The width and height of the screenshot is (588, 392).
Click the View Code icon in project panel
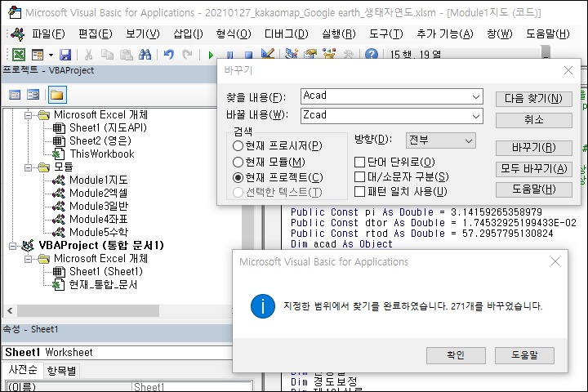[15, 95]
